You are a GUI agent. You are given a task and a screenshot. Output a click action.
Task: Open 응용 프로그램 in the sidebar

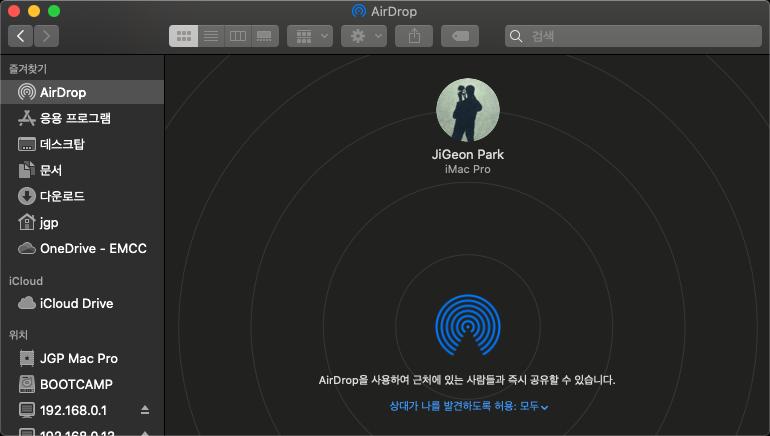click(82, 118)
